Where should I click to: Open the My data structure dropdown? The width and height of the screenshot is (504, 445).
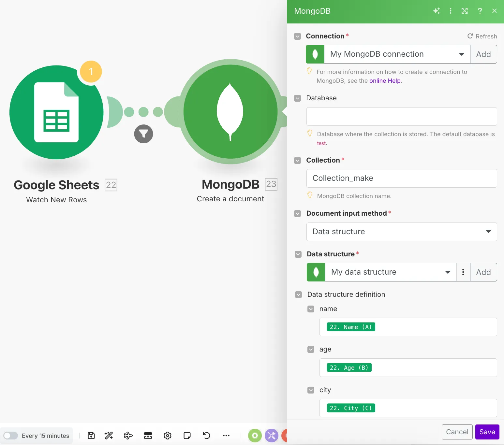(391, 272)
